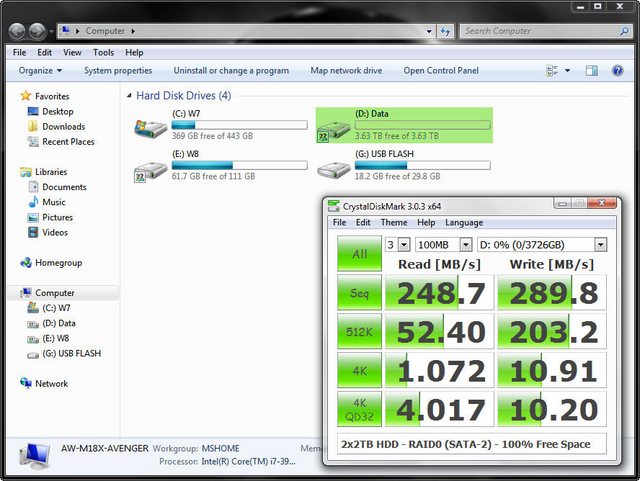Click the Seq read result 248.7

(440, 293)
